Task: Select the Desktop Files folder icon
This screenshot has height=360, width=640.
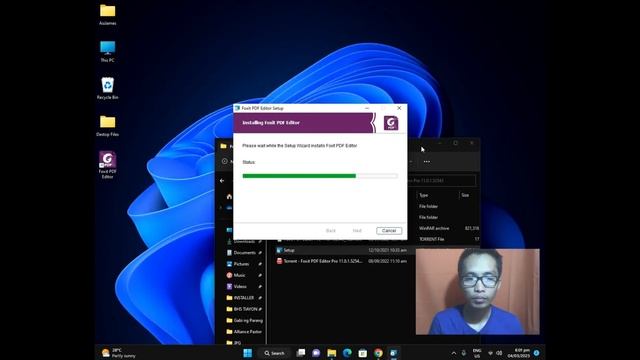Action: pos(107,126)
